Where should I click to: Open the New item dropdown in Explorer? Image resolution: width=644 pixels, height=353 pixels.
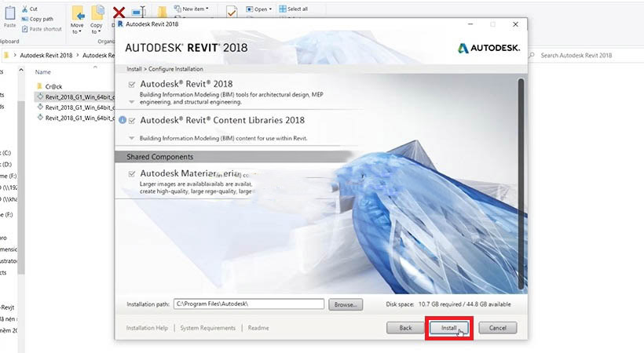pos(192,9)
